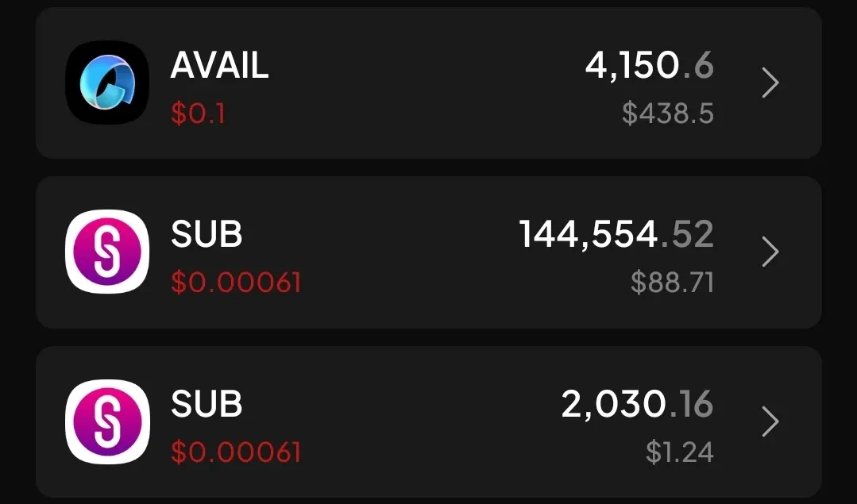Tap the 144,554.52 SUB balance
Image resolution: width=857 pixels, height=504 pixels.
(616, 235)
